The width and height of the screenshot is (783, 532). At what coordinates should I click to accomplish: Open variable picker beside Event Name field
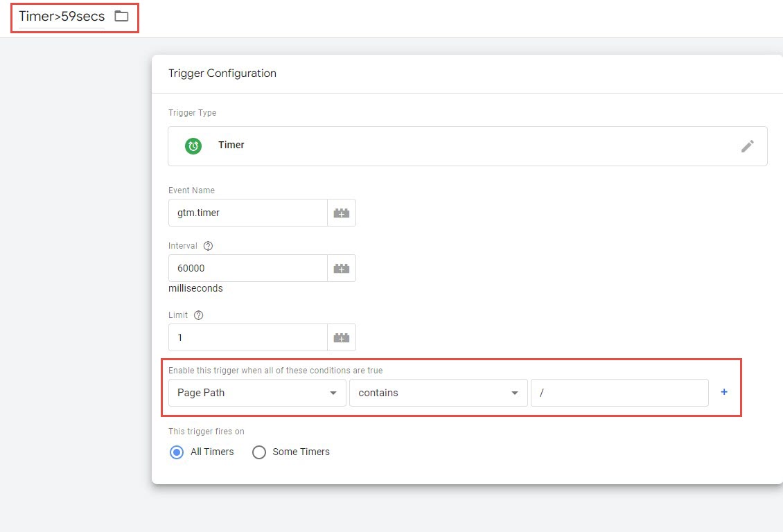[342, 213]
